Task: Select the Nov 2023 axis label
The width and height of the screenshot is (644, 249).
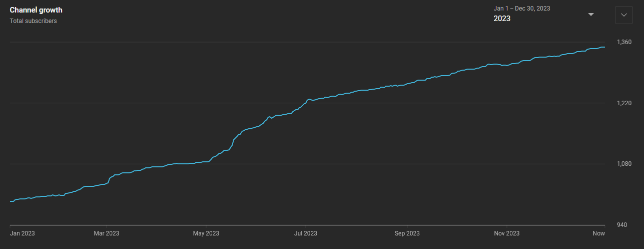Action: point(507,233)
